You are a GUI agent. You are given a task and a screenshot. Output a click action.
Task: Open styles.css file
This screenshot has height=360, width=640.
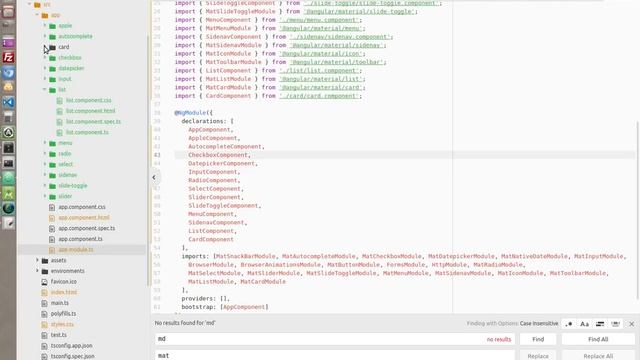pos(62,324)
